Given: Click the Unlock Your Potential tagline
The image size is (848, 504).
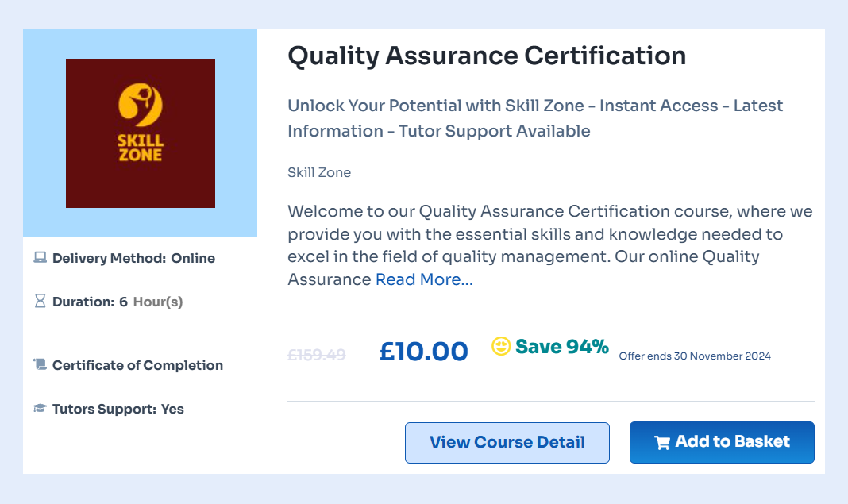Looking at the screenshot, I should [x=535, y=118].
